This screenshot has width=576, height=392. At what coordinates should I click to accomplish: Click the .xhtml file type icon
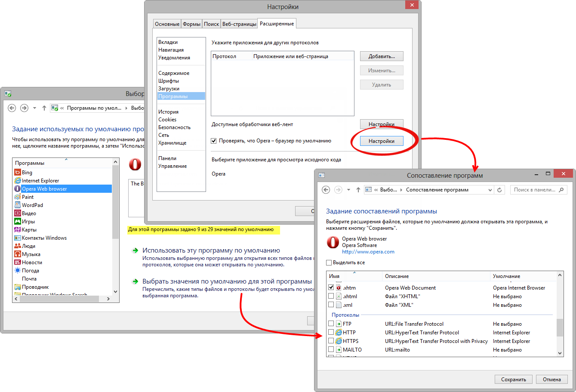339,296
